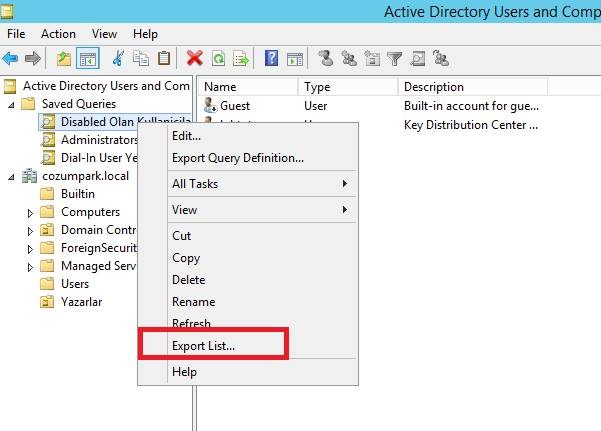Viewport: 601px width, 431px height.
Task: Click 'Key Distribution Center ...' description text
Action: tap(471, 125)
